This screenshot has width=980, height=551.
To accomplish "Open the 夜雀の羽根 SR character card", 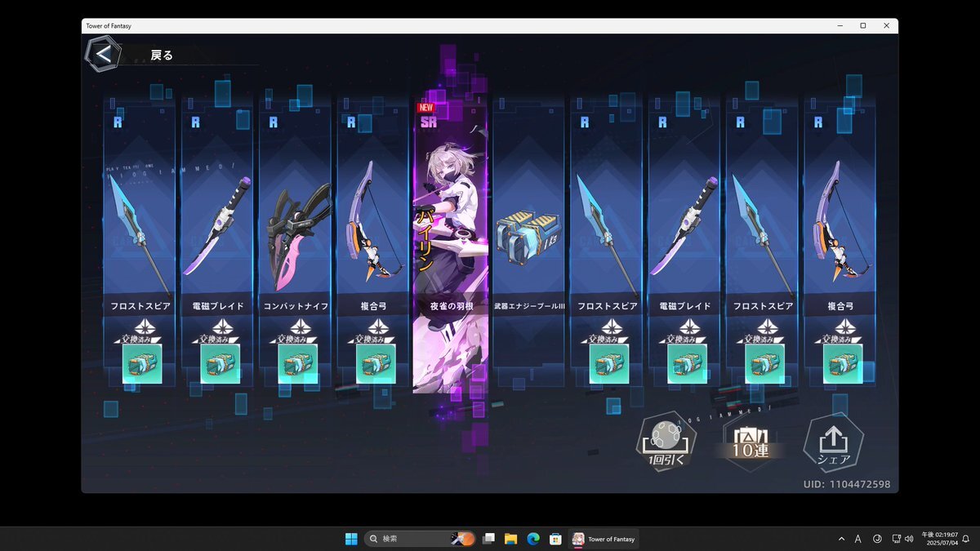I will tap(452, 245).
